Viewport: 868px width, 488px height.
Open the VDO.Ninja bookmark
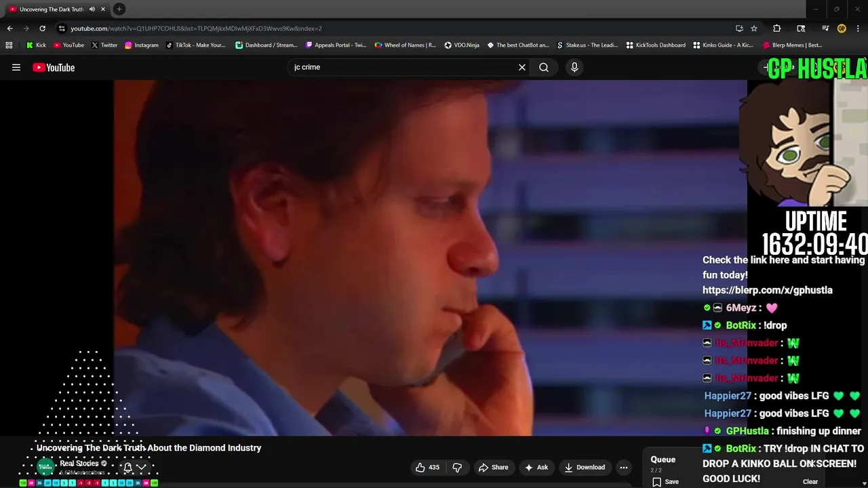point(462,45)
